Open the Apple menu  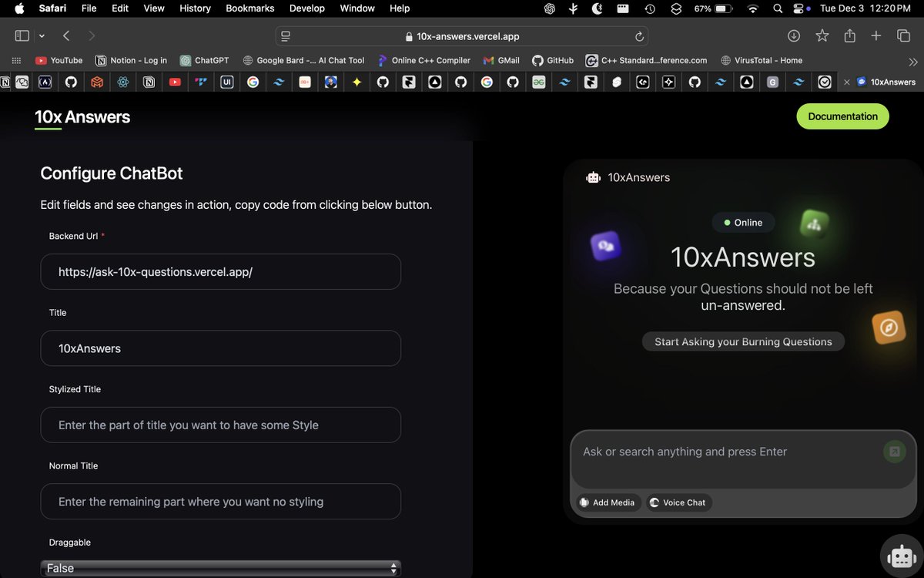pyautogui.click(x=19, y=8)
